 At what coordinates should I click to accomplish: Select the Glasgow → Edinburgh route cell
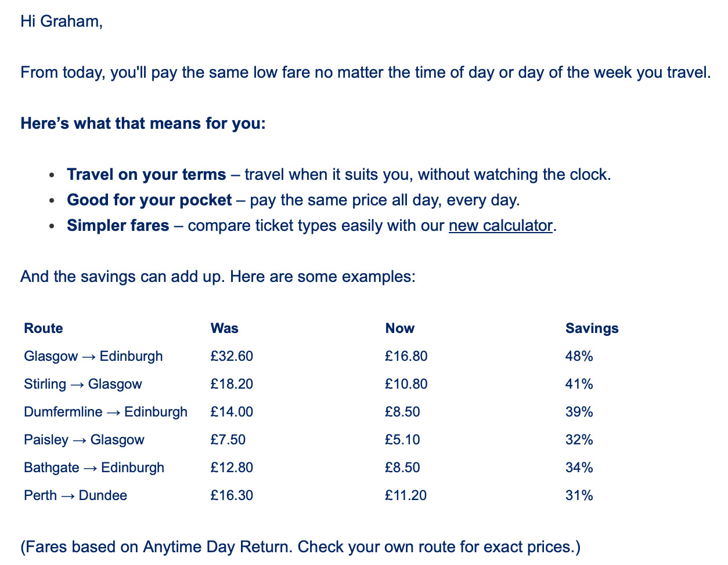coord(93,356)
